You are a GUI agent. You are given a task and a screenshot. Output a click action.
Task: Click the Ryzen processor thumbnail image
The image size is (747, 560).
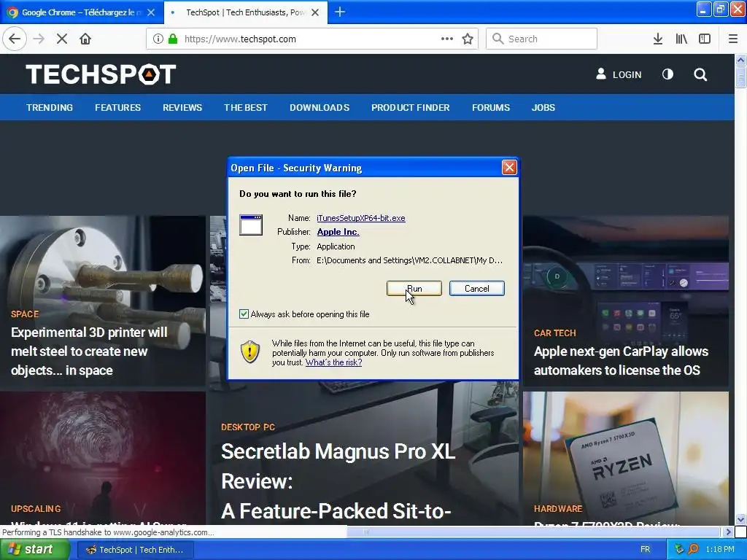pyautogui.click(x=625, y=459)
